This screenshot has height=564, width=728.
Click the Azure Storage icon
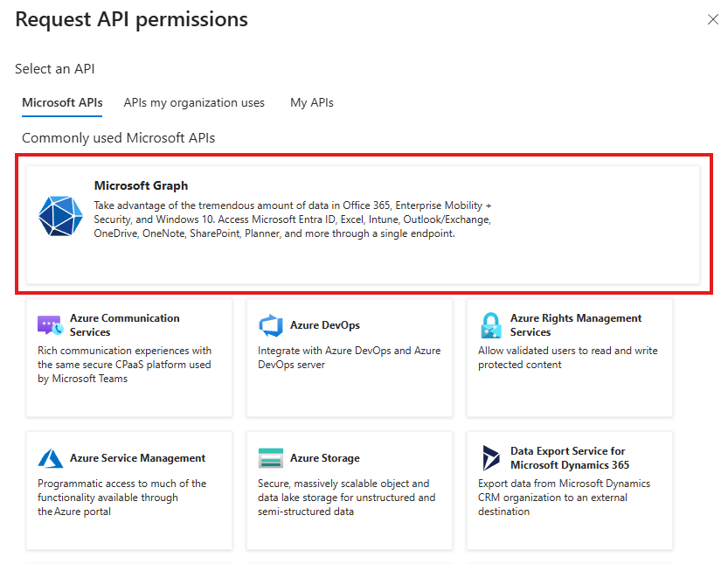(271, 458)
